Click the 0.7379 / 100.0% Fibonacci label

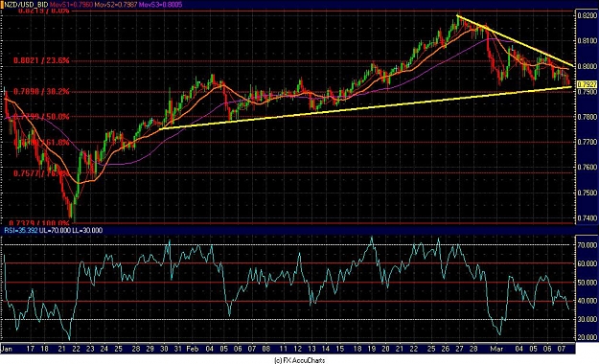[x=39, y=222]
